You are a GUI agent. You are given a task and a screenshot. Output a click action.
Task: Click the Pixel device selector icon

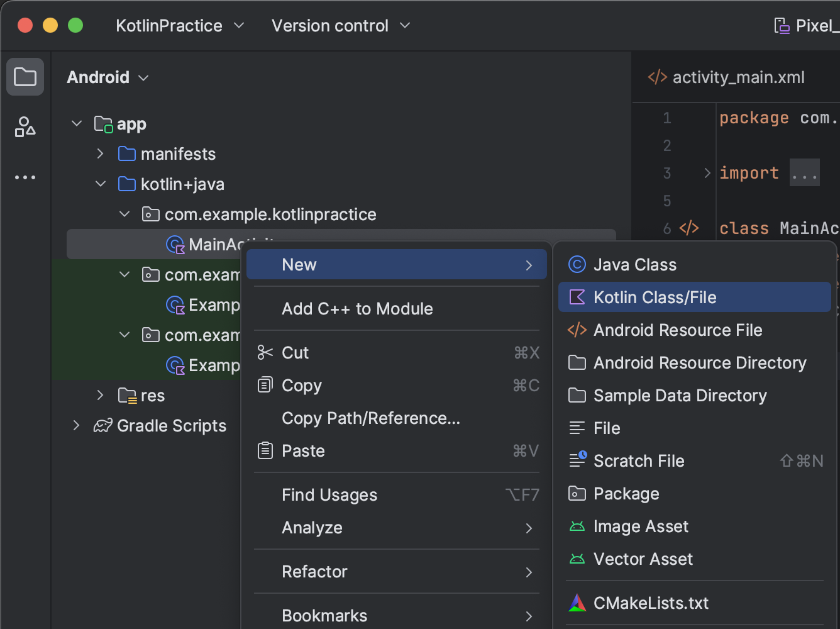coord(782,26)
